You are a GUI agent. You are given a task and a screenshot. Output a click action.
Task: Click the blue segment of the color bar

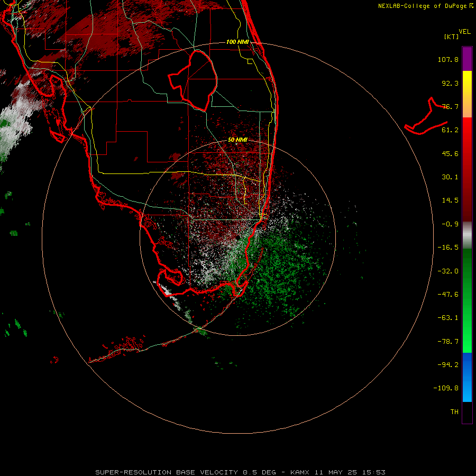coord(467,377)
